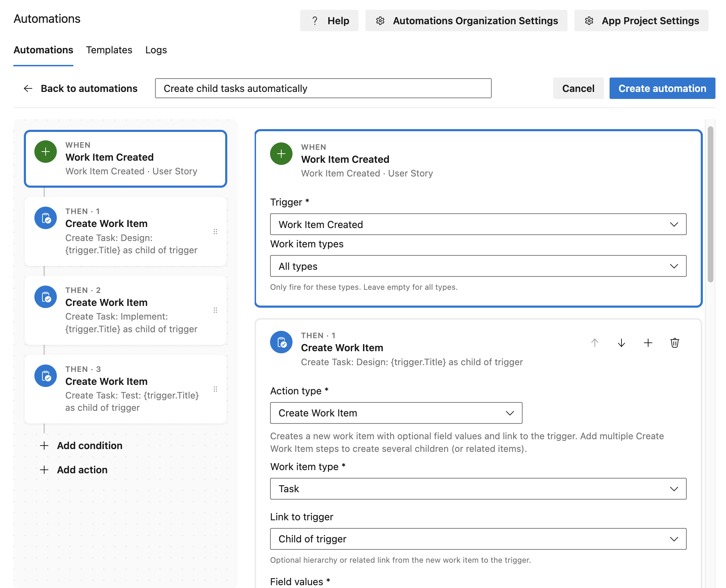This screenshot has width=726, height=588.
Task: Select THEN 1 Create Task Design card
Action: (126, 232)
